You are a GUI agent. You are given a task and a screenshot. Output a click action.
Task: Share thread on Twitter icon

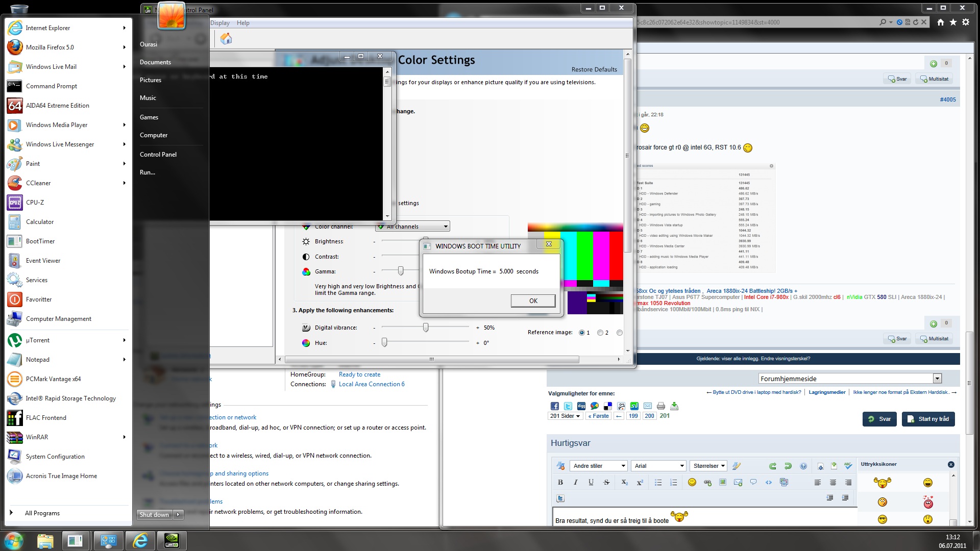click(x=568, y=406)
